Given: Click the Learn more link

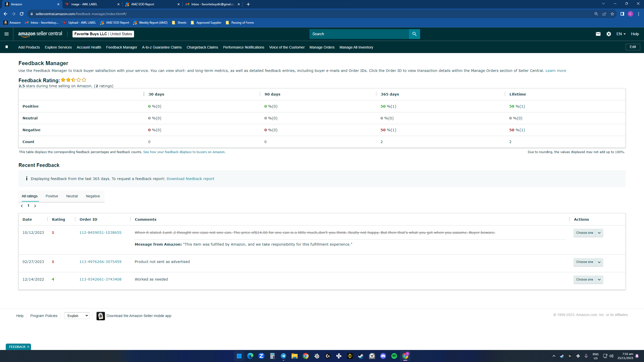Looking at the screenshot, I should [x=556, y=71].
